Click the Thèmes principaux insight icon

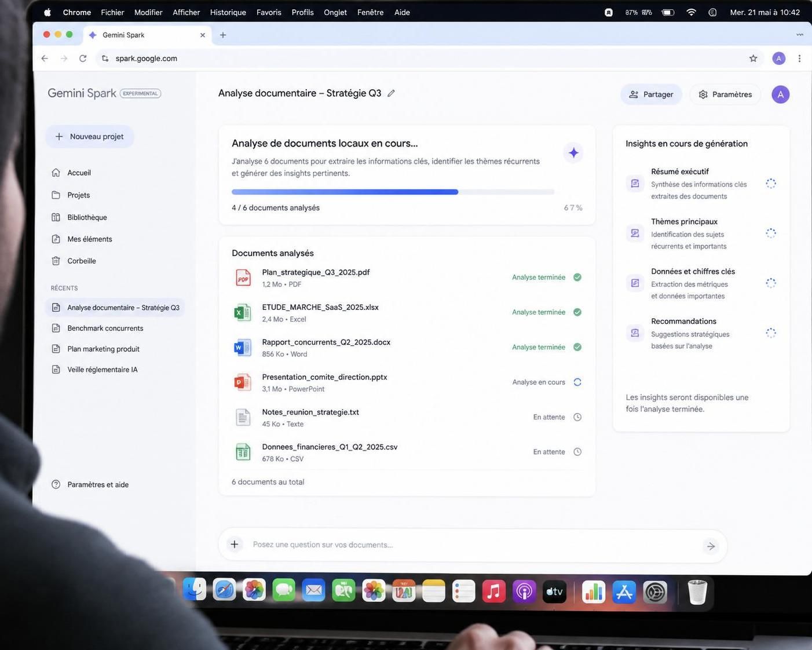(x=635, y=233)
